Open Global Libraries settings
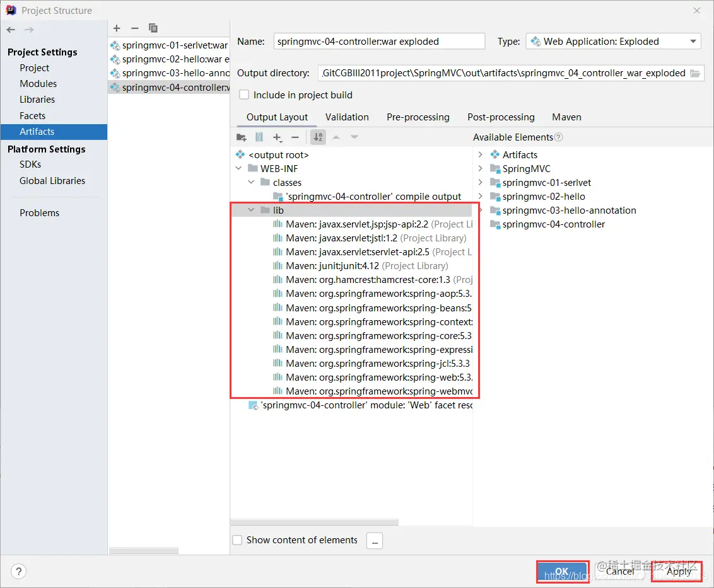714x588 pixels. click(x=52, y=181)
